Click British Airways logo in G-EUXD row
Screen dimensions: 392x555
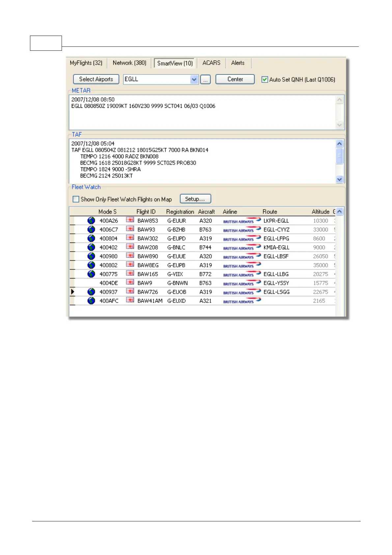(242, 301)
